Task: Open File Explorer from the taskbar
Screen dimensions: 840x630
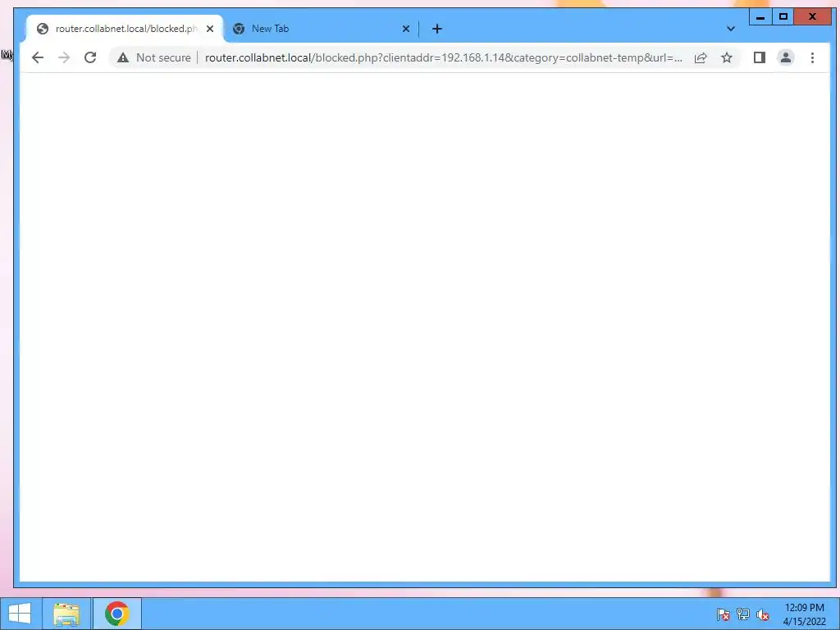Action: pos(66,614)
